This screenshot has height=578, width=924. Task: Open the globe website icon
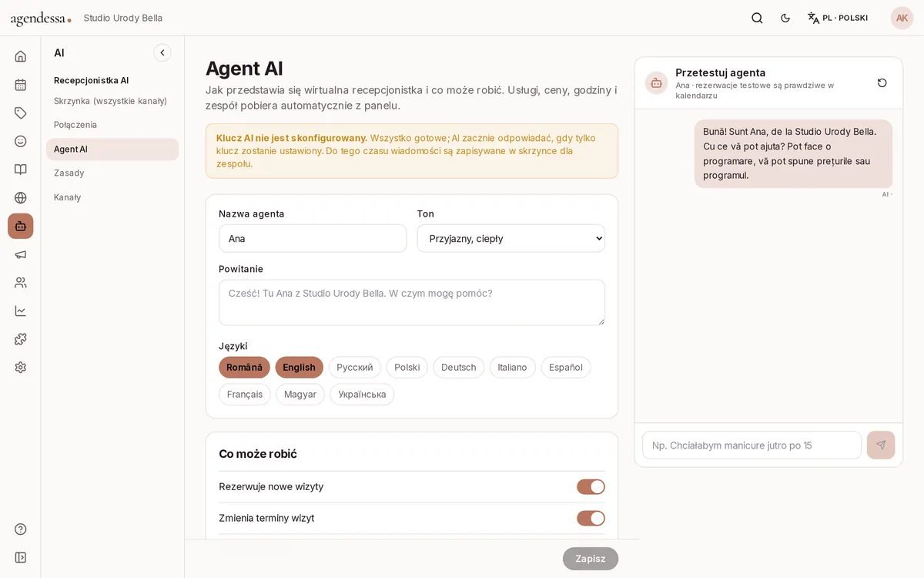point(21,198)
